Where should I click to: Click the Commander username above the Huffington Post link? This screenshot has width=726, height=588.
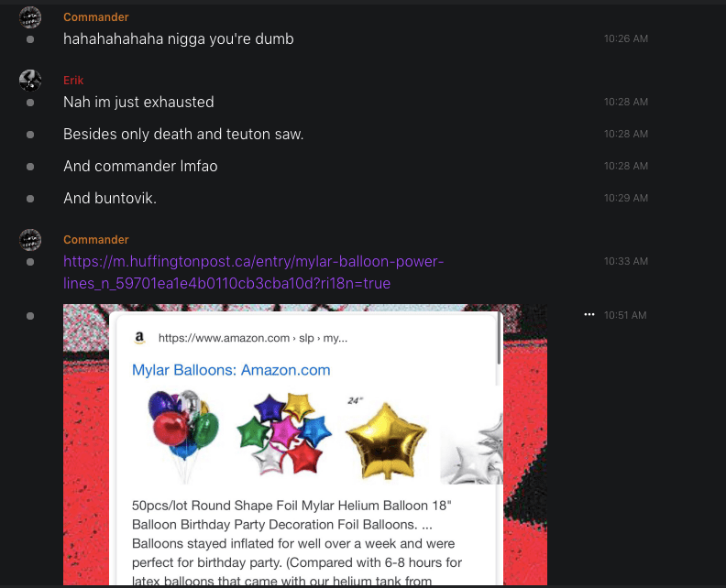coord(96,240)
